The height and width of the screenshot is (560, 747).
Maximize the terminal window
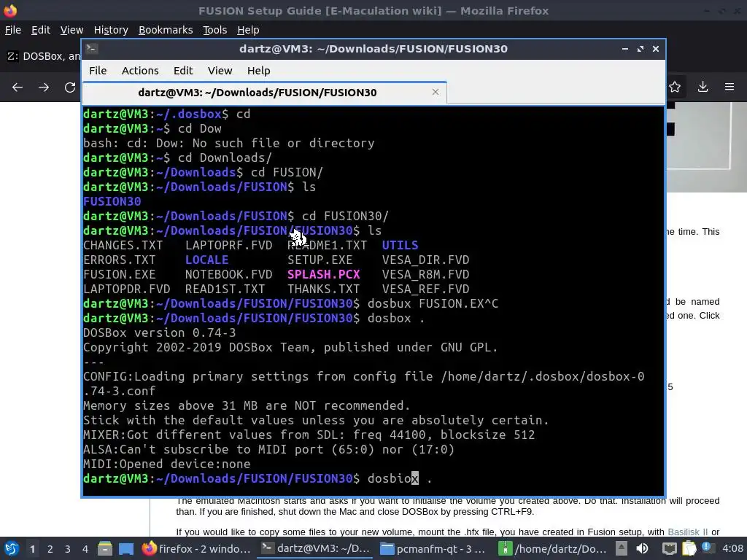[640, 49]
